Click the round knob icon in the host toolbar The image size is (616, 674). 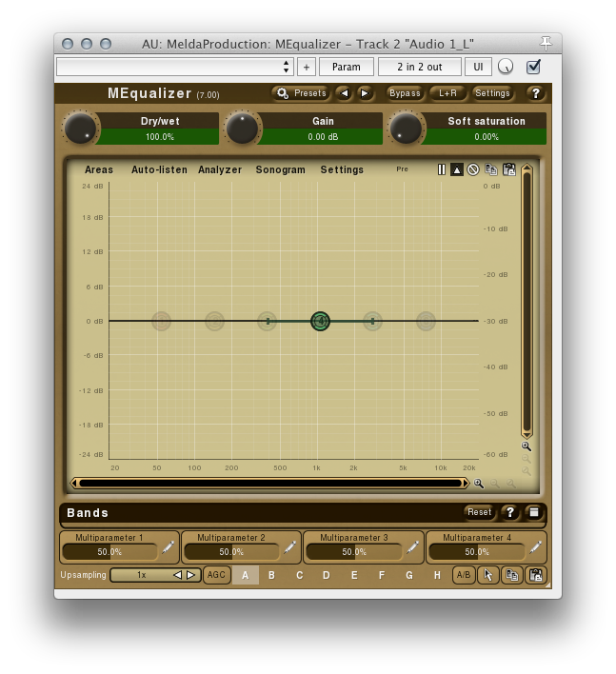coord(506,67)
